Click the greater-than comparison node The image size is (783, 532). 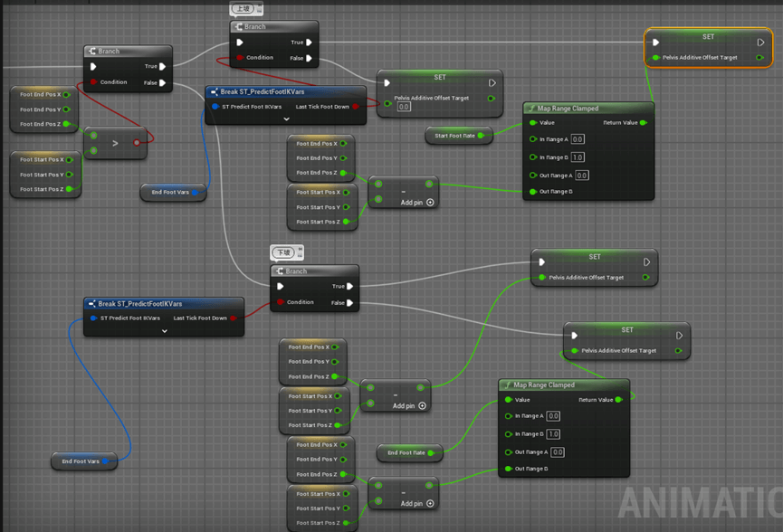point(115,143)
